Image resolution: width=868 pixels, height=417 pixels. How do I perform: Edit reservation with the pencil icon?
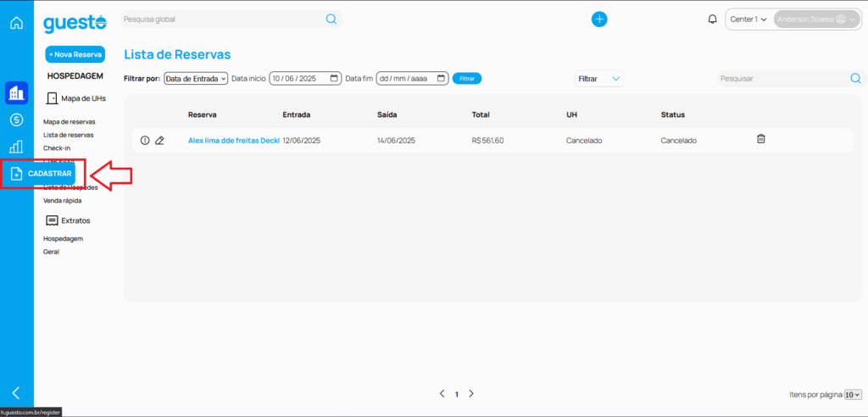tap(160, 141)
